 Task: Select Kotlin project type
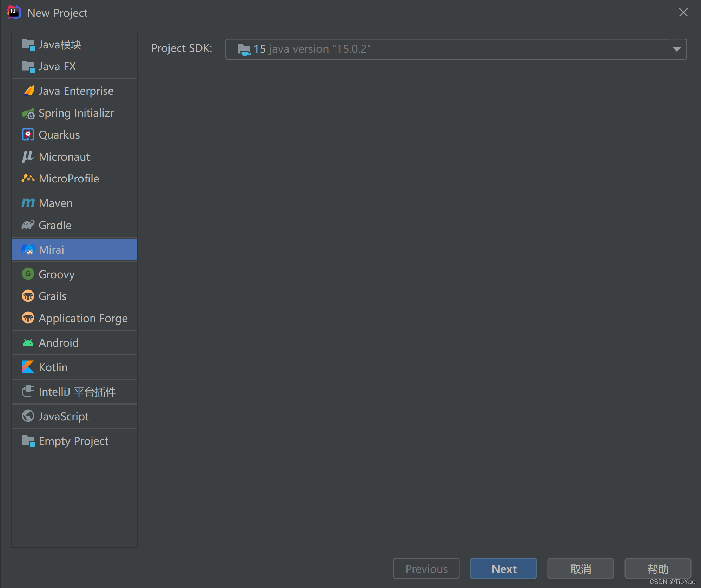74,367
